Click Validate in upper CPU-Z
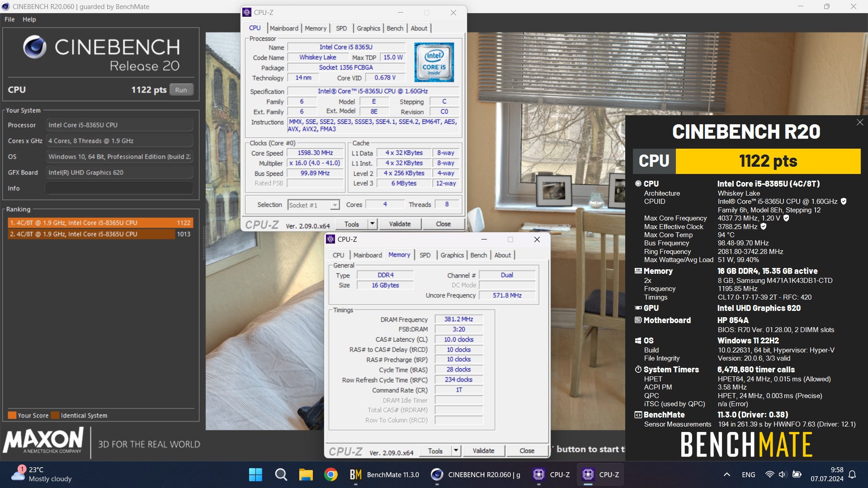Screen dimensions: 868x488 click(x=400, y=224)
